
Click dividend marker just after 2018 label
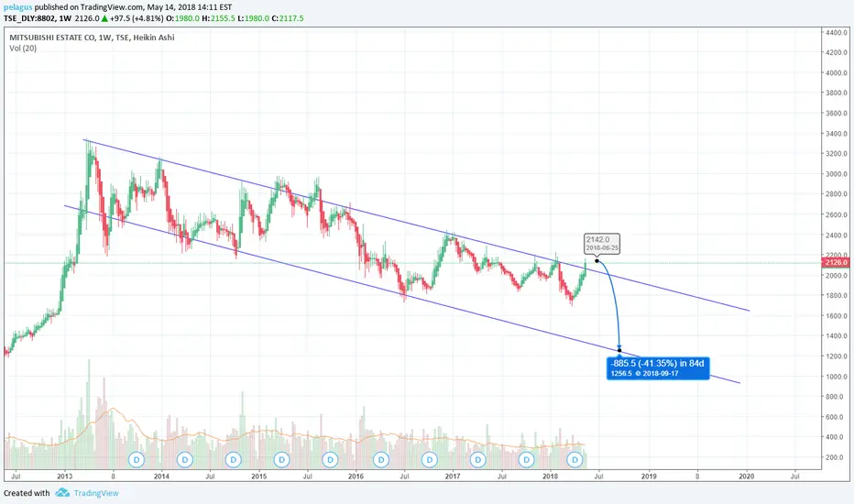click(x=575, y=460)
